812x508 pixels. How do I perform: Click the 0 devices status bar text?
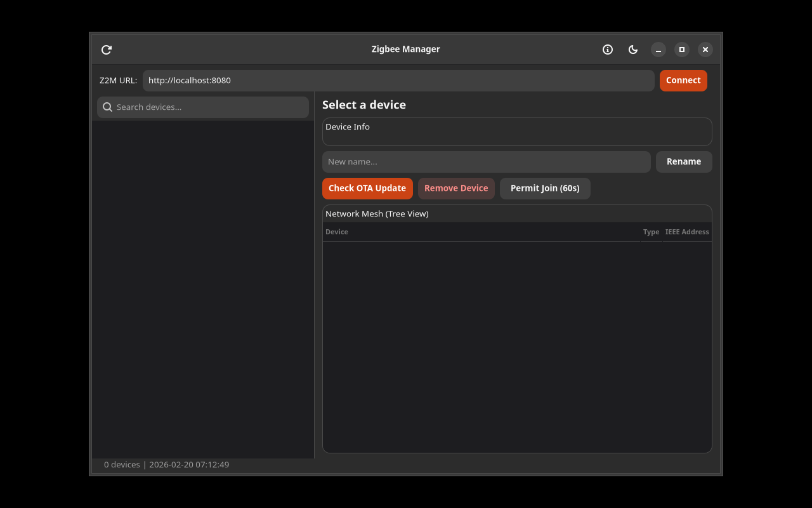pyautogui.click(x=122, y=464)
